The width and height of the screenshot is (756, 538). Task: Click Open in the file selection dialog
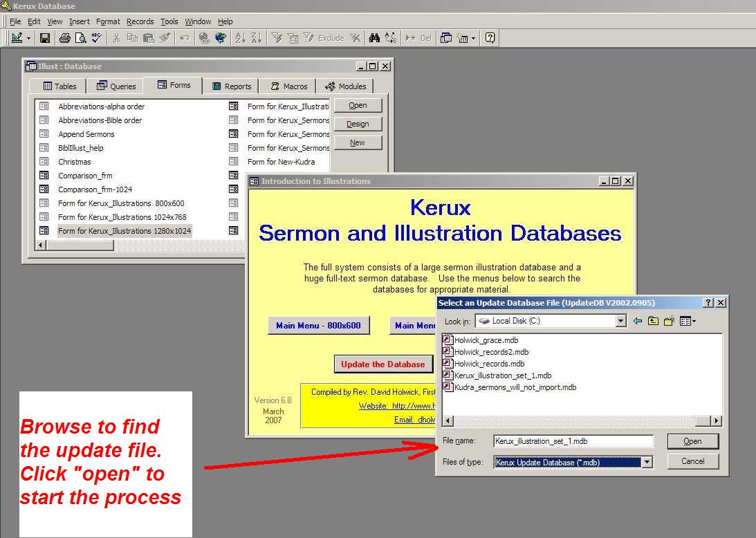click(693, 441)
